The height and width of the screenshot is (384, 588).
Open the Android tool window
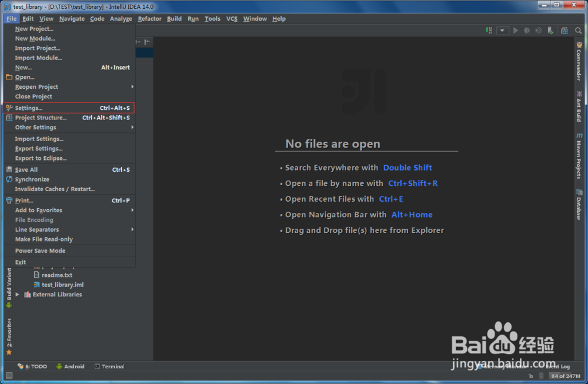(x=71, y=366)
